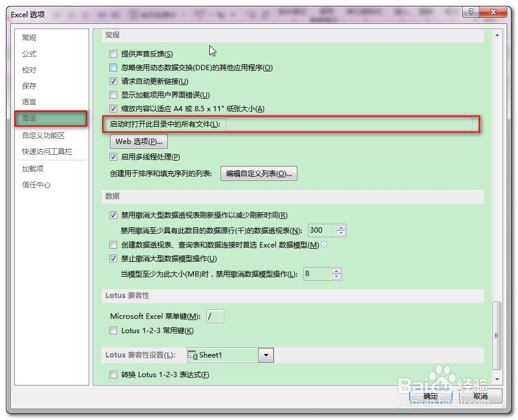Screen dimensions: 518x420
Task: Enable 提供声音反馈 checkbox
Action: click(114, 54)
